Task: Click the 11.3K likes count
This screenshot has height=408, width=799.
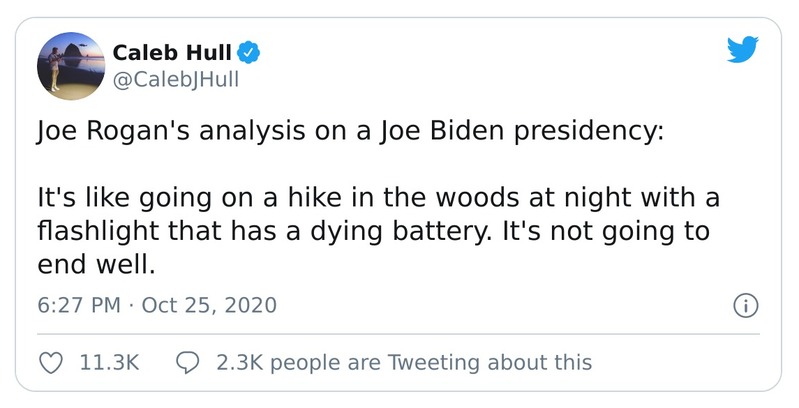Action: point(108,362)
